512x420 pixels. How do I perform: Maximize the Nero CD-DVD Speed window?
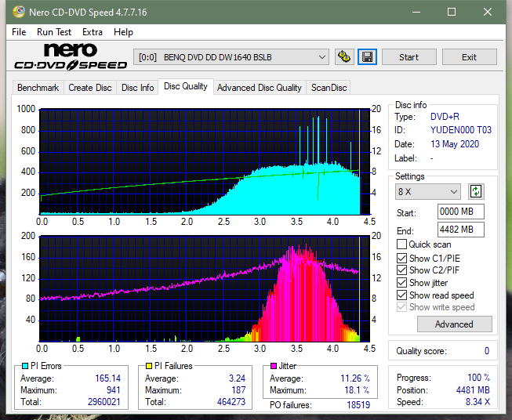click(x=452, y=12)
